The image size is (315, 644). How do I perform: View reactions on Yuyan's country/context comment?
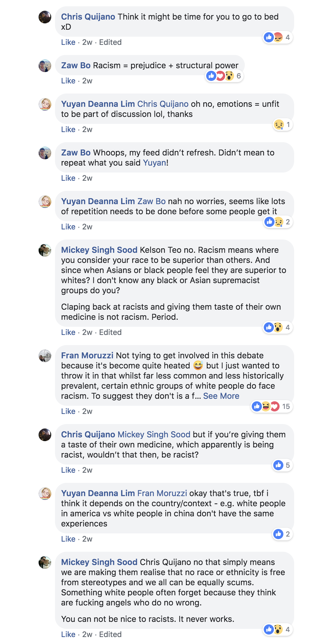[282, 534]
